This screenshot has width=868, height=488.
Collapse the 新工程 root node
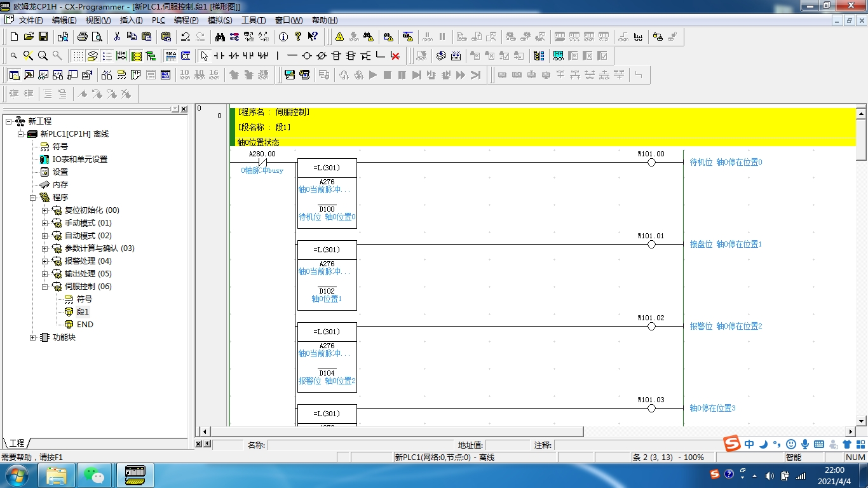point(8,121)
